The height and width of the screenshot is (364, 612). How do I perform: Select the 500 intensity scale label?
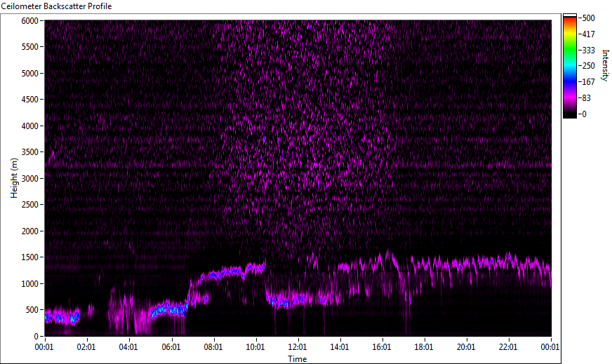[x=588, y=18]
